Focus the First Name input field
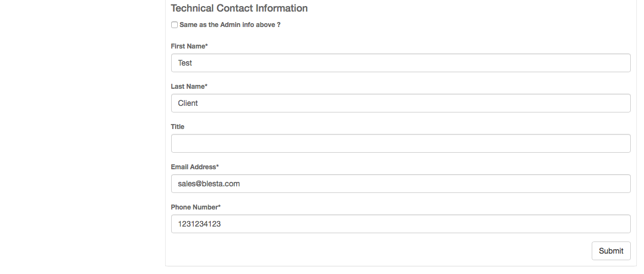Viewport: 644px width, 274px height. point(401,63)
